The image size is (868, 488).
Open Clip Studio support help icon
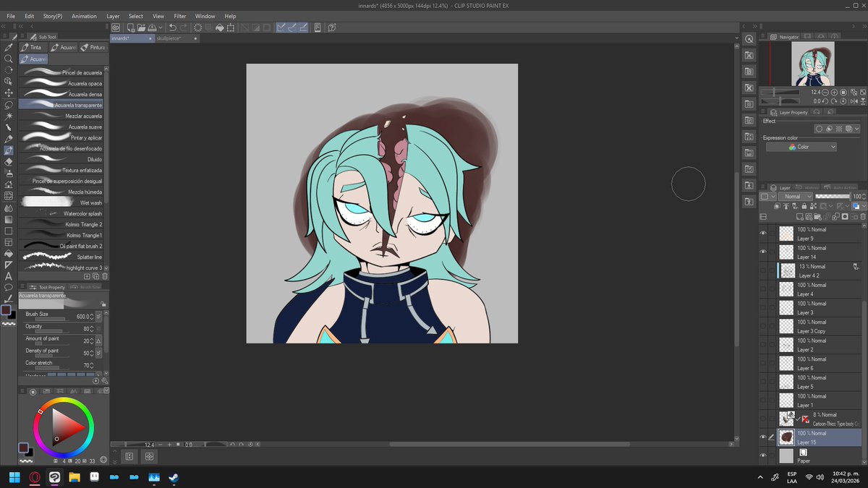(332, 27)
